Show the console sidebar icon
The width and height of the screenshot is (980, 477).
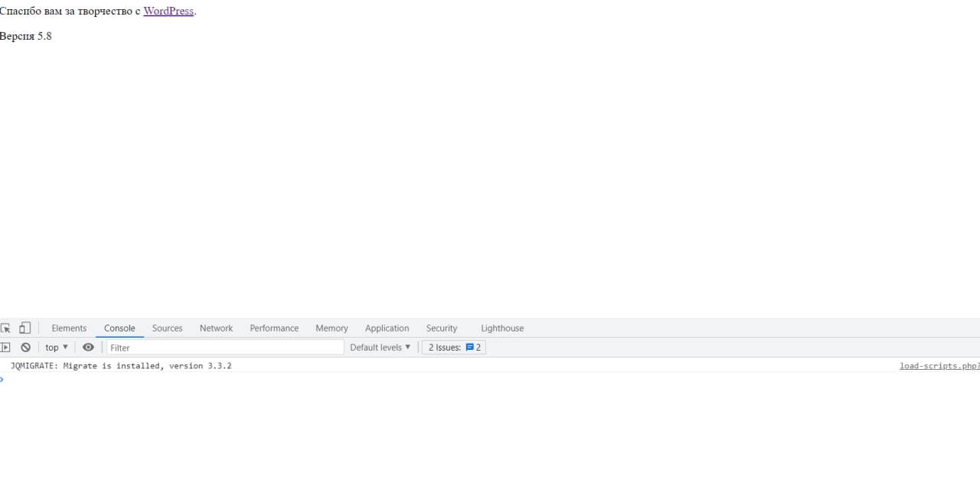tap(5, 348)
